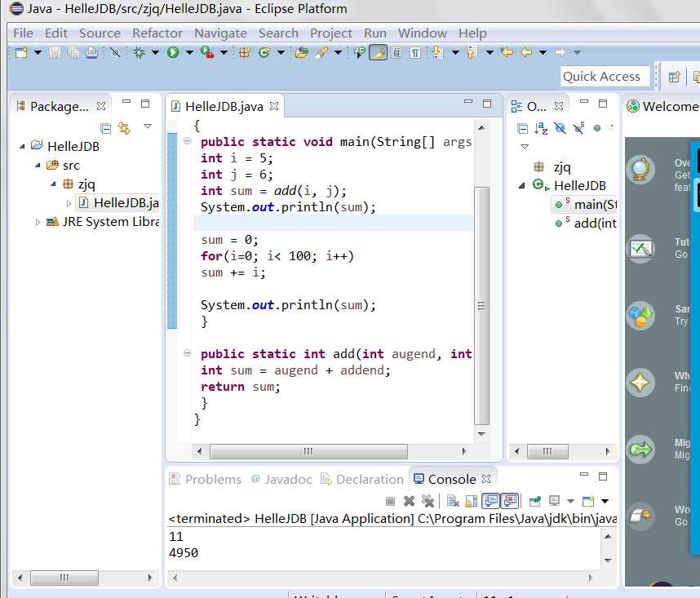Toggle Skip All Breakpoints icon
This screenshot has width=700, height=598.
115,53
